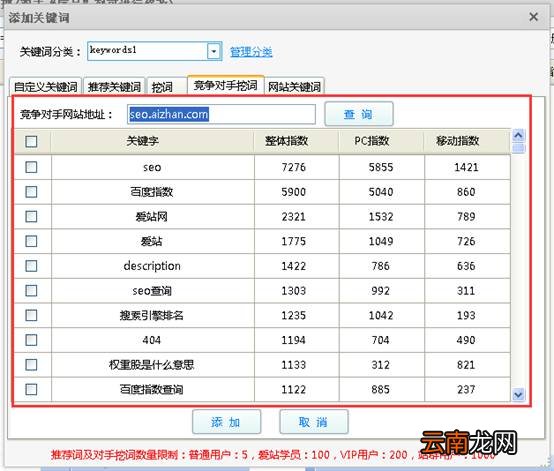554x471 pixels.
Task: Check the box for seo keyword
Action: pos(31,167)
